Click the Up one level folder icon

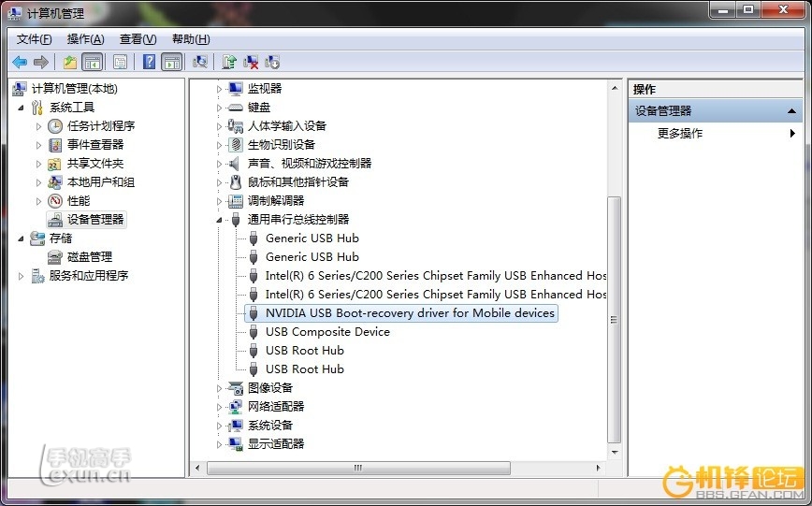70,62
